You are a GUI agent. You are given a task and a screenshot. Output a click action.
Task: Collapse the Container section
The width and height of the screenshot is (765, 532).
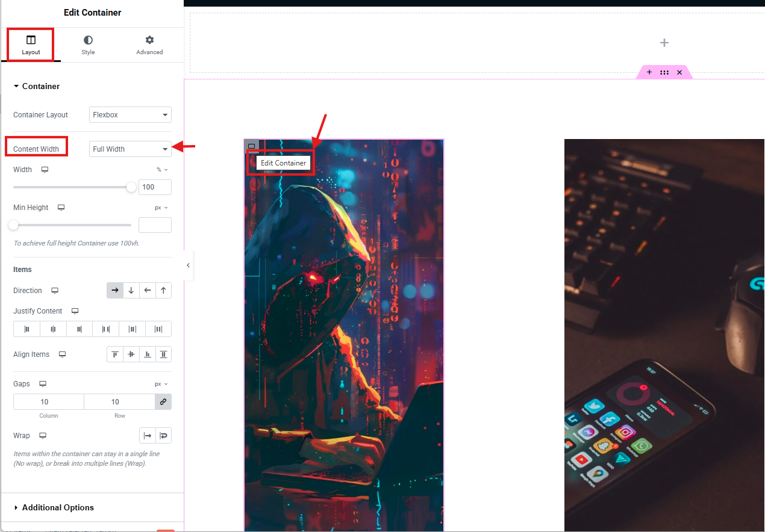(37, 86)
